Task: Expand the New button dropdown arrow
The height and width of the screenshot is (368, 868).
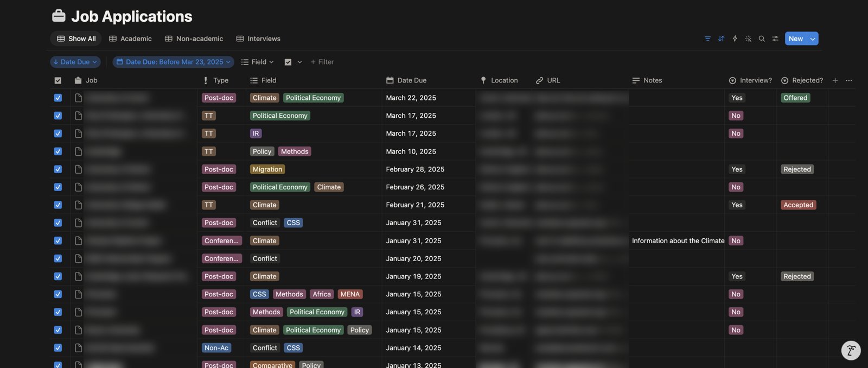Action: click(813, 39)
